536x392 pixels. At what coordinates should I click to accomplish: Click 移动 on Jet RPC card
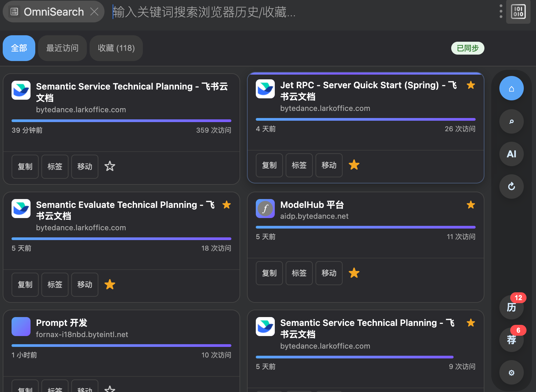[329, 165]
